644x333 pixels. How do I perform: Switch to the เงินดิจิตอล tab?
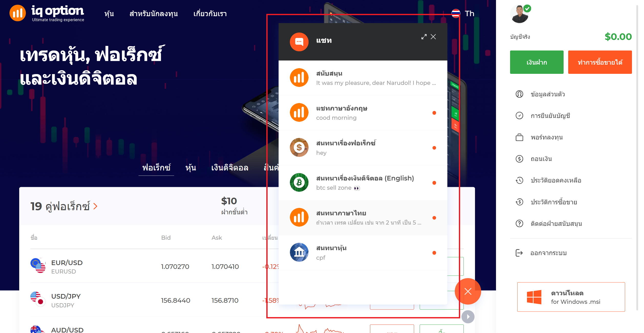230,168
